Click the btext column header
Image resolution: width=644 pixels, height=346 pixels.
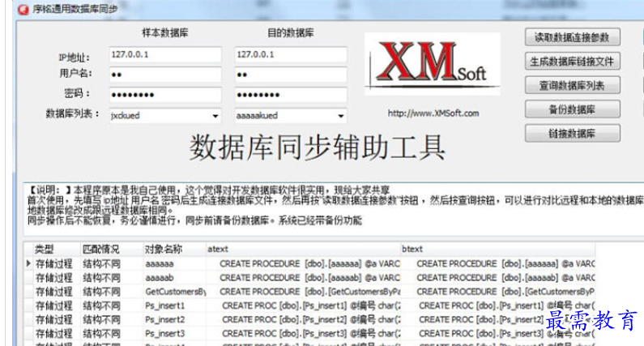tap(498, 249)
